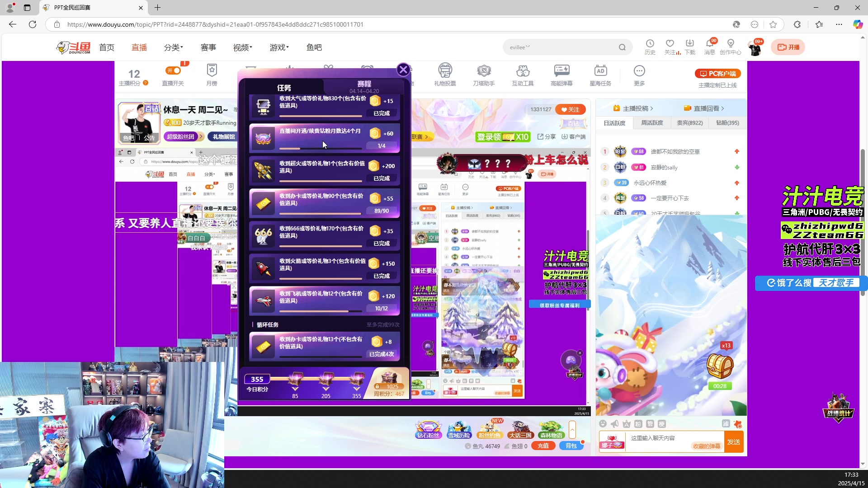Image resolution: width=868 pixels, height=488 pixels.
Task: Open the 互动工具 tool icon
Action: coord(523,75)
